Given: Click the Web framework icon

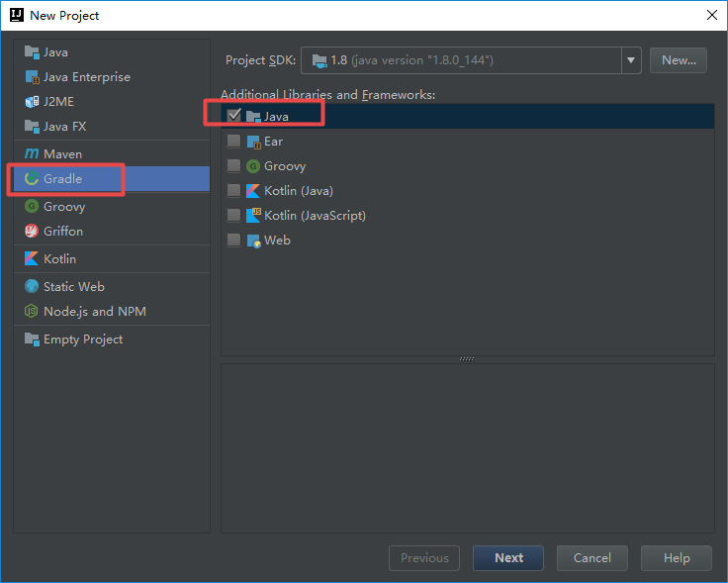Looking at the screenshot, I should tap(253, 241).
